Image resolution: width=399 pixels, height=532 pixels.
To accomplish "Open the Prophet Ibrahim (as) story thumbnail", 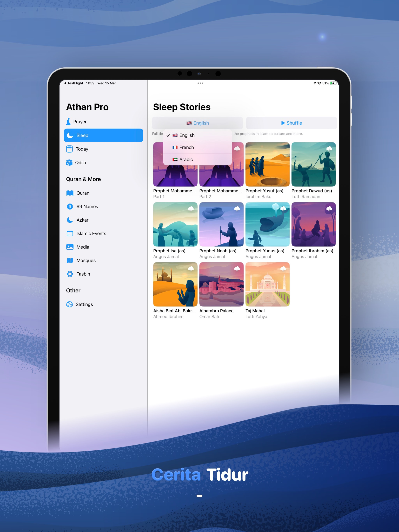I will 313,224.
